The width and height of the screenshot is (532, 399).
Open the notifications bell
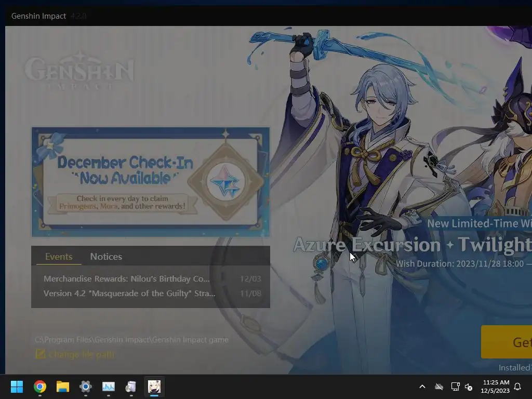517,387
